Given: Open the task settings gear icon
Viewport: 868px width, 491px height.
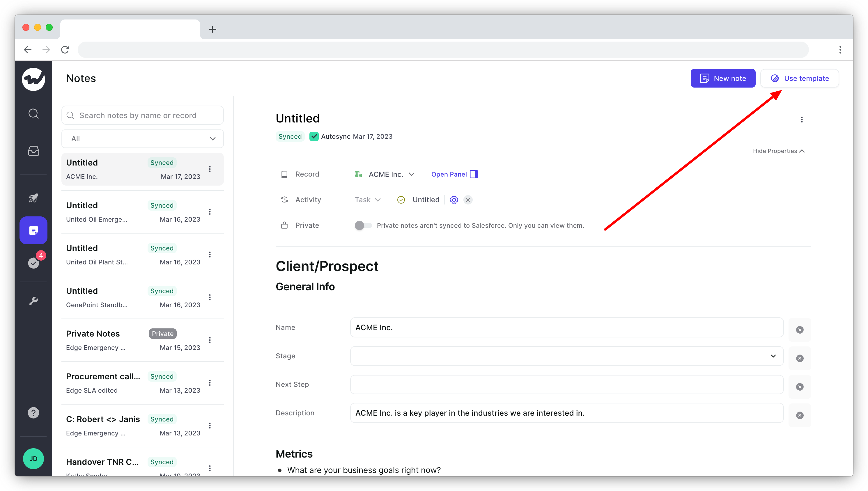Looking at the screenshot, I should coord(454,200).
